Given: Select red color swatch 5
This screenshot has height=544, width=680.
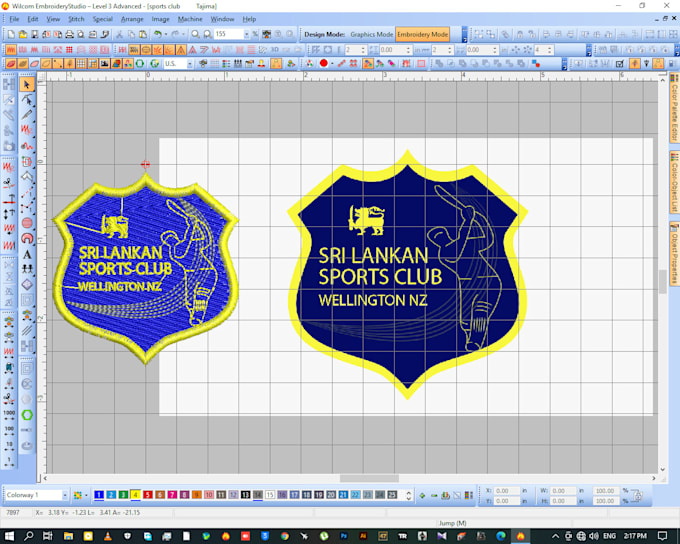Looking at the screenshot, I should 147,495.
